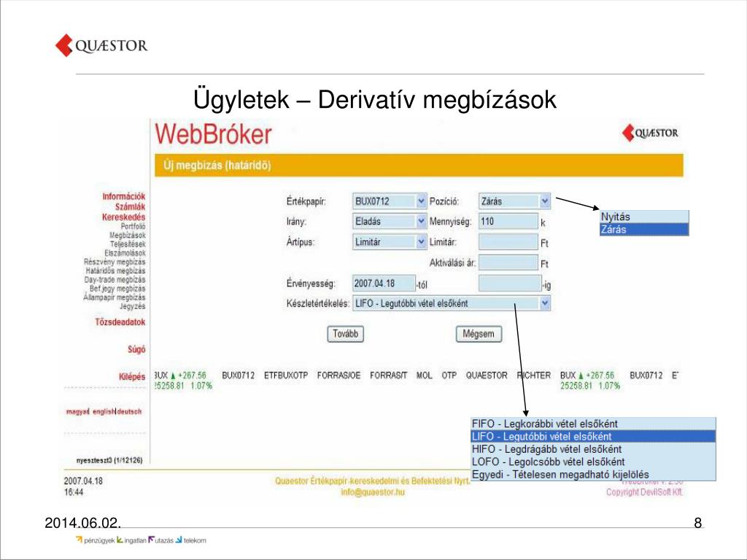Click the MOL ticker item

point(424,376)
